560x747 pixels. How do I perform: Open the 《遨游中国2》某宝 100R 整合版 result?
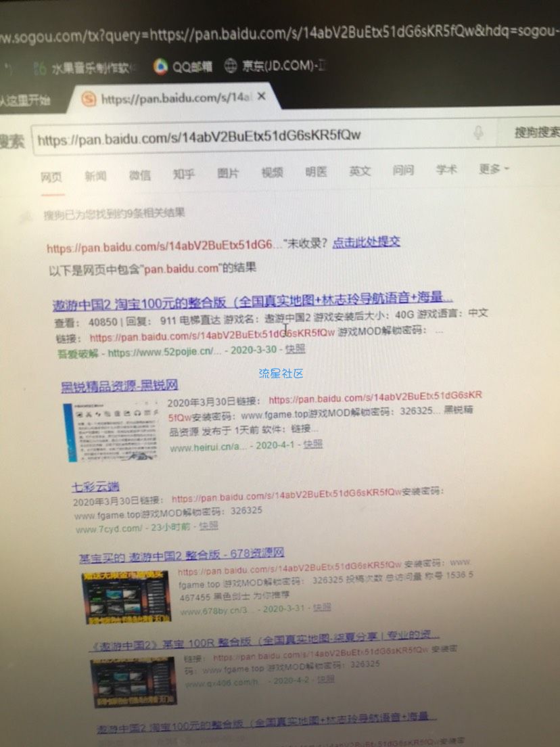(264, 640)
